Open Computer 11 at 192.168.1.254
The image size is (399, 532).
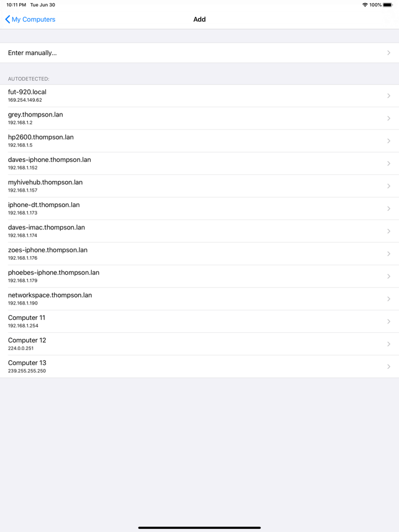[x=199, y=321]
